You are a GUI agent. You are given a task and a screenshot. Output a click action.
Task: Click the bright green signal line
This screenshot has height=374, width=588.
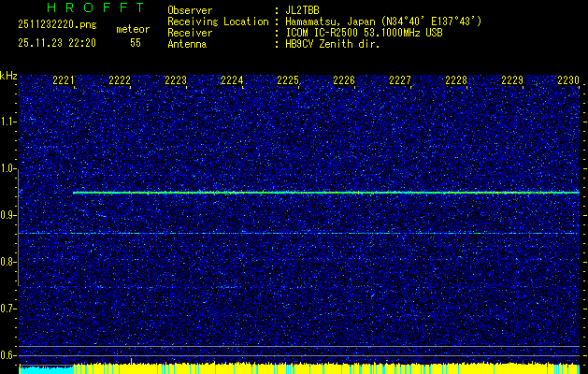(x=325, y=193)
